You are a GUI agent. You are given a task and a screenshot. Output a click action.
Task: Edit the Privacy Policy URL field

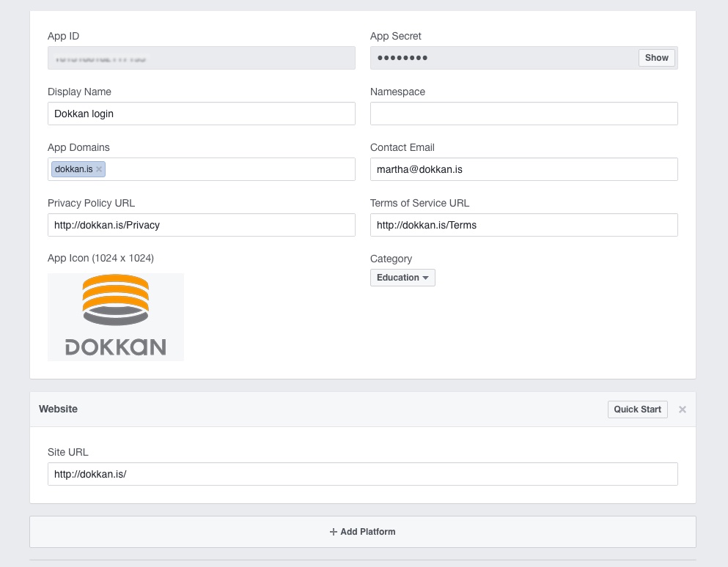click(x=202, y=225)
